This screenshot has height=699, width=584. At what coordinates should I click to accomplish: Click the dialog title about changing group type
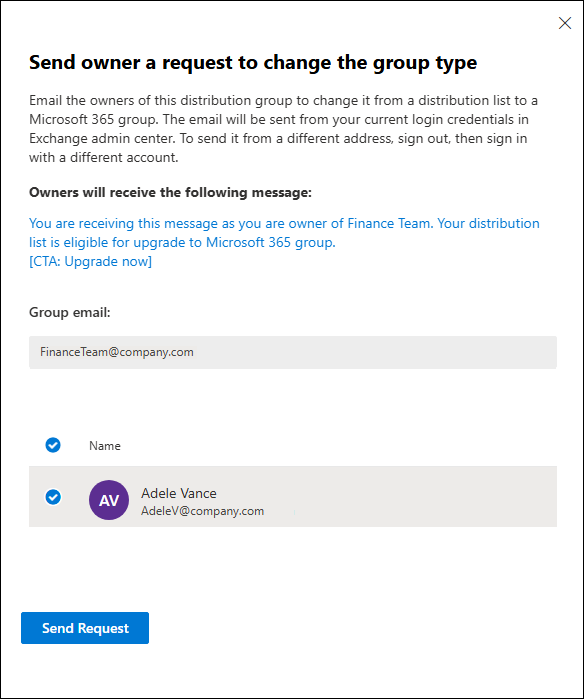coord(253,63)
